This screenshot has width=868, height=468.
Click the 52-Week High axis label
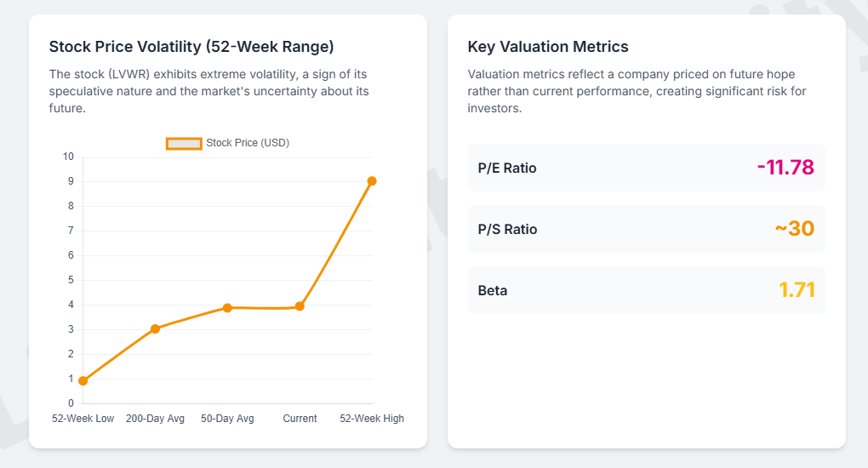coord(372,419)
